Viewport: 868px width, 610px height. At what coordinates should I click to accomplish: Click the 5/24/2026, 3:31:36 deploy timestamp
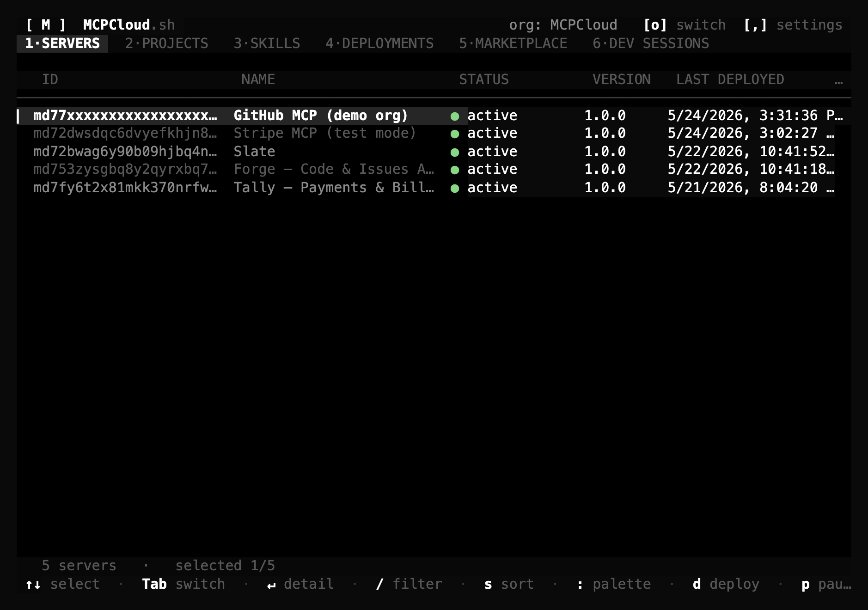tap(755, 116)
